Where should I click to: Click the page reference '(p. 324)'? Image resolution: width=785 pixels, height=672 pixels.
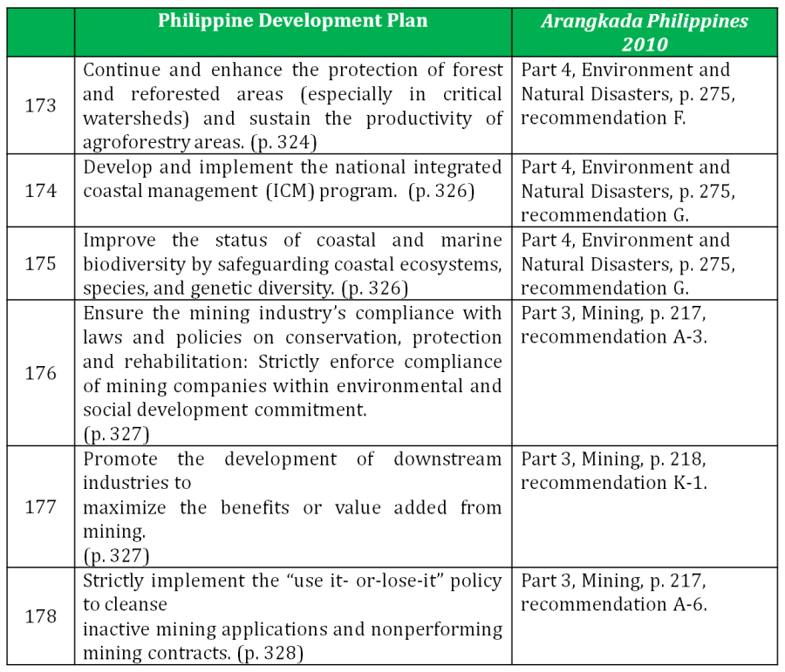pyautogui.click(x=283, y=143)
